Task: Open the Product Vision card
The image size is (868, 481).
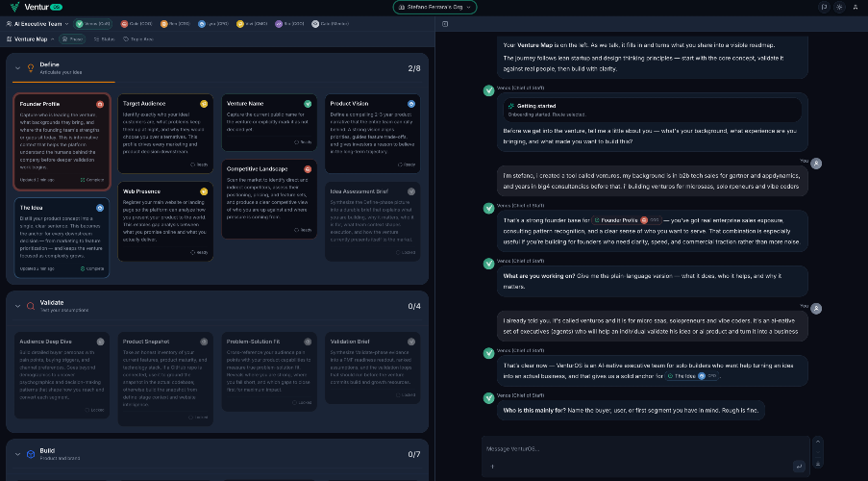Action: (x=373, y=134)
